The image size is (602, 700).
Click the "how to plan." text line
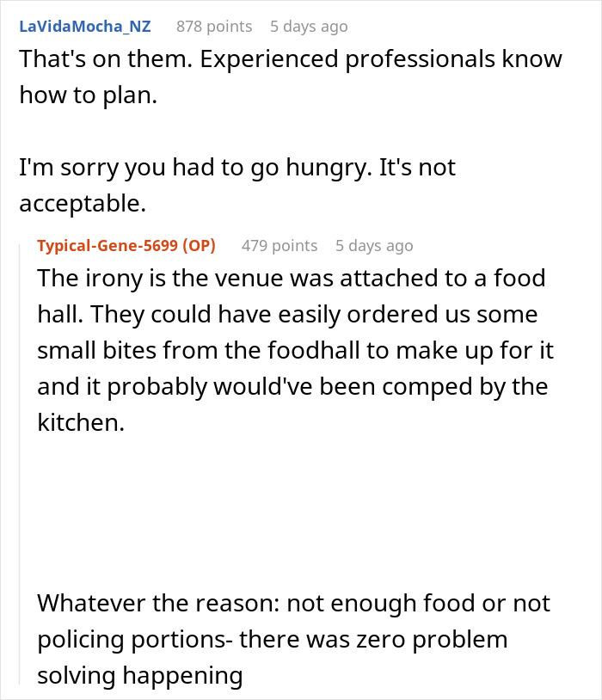tap(89, 95)
